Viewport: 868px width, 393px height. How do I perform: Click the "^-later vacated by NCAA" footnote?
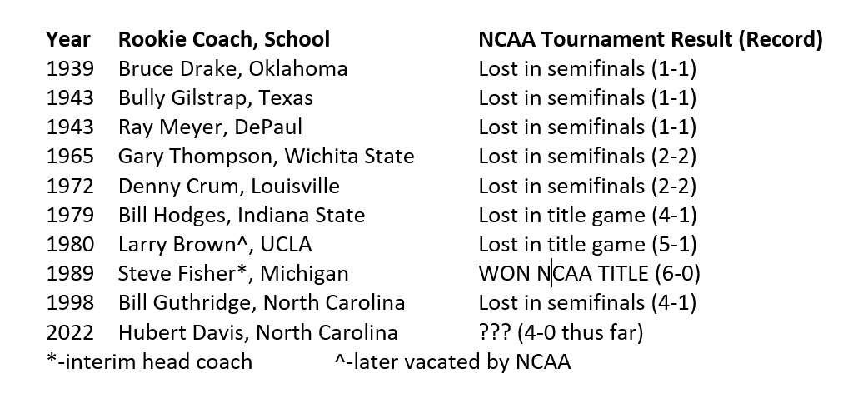(452, 362)
